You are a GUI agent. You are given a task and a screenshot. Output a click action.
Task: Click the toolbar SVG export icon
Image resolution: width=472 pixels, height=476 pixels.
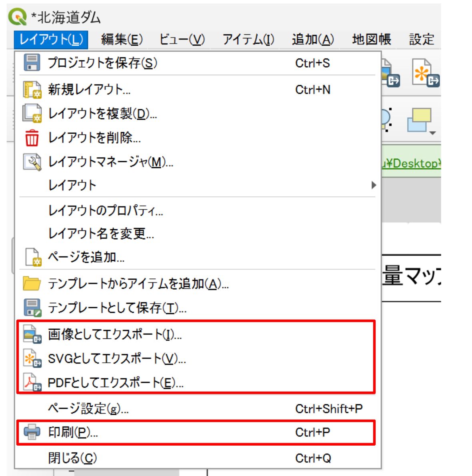[x=425, y=73]
